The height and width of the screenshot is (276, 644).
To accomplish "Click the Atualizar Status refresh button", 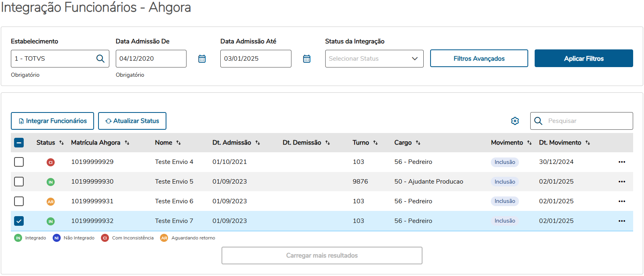I will (132, 121).
